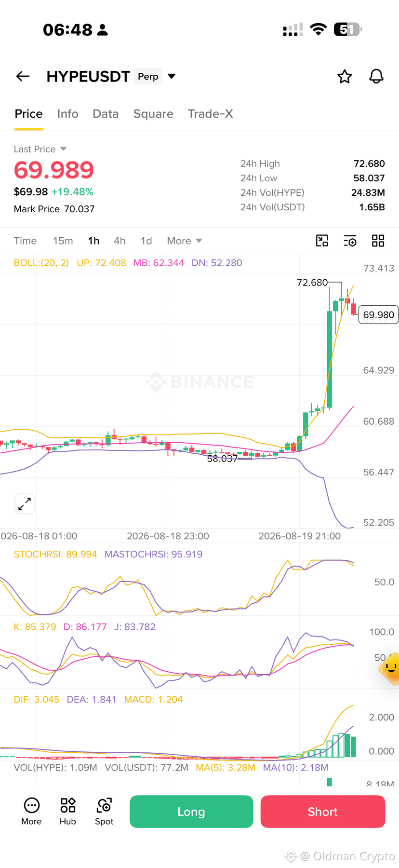Tap the 69.980 current price tag on chart
The width and height of the screenshot is (399, 868).
coord(378,315)
